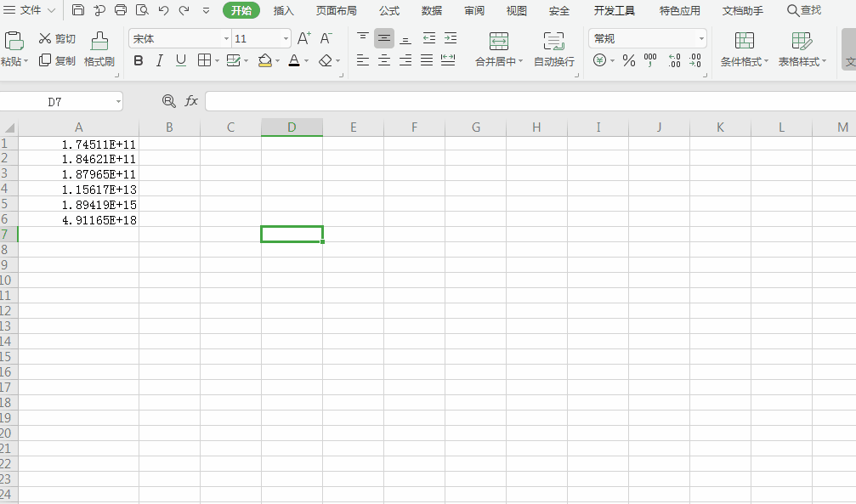Click the Save icon in quick toolbar

coord(78,10)
